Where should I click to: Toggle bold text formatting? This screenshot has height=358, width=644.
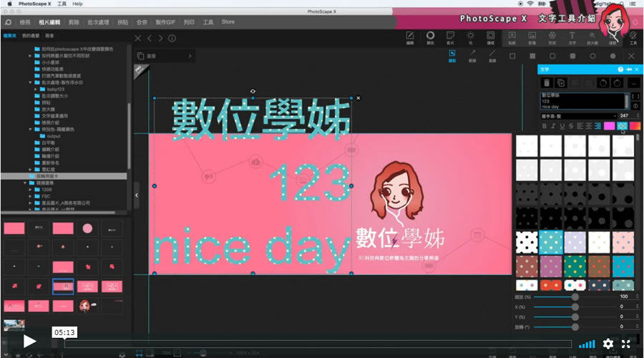(545, 126)
